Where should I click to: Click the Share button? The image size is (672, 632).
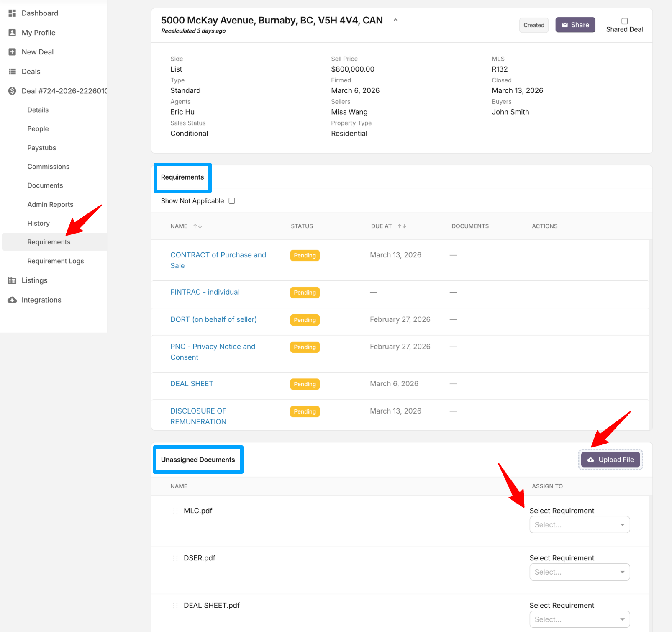[x=575, y=25]
